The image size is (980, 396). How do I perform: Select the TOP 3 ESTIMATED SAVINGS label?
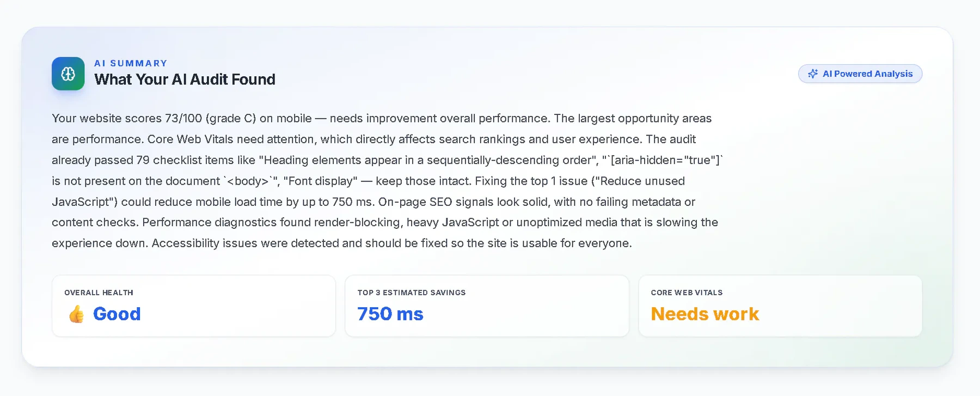pos(412,293)
